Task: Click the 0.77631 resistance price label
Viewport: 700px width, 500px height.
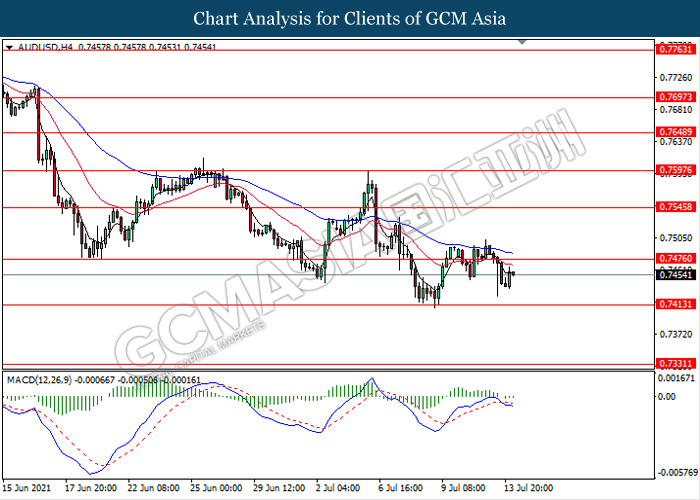Action: point(676,50)
